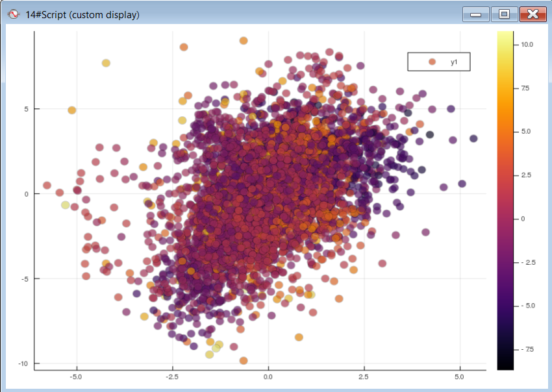Select the lowest orange scatter point
This screenshot has width=552, height=392.
coord(244,361)
